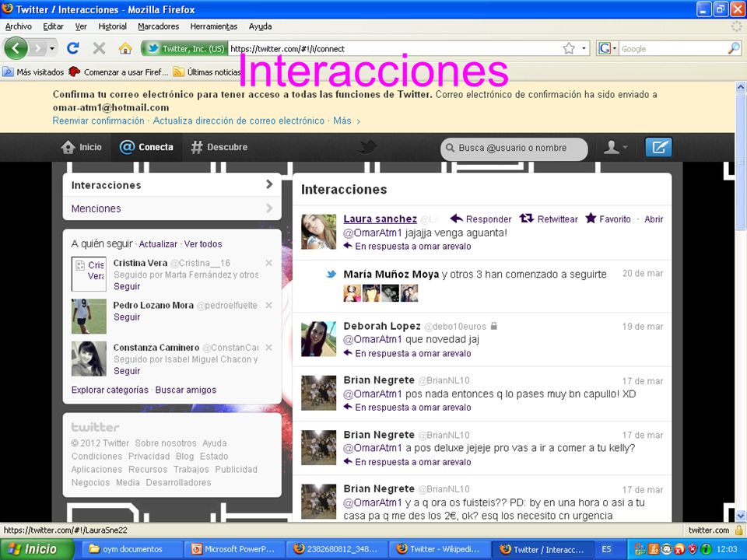Reload page with the refresh icon
The width and height of the screenshot is (747, 560).
(x=73, y=48)
